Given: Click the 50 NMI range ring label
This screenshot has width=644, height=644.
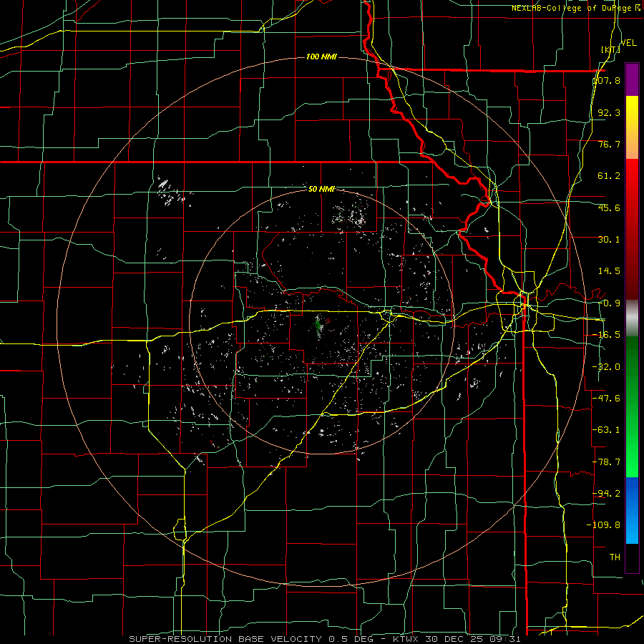Looking at the screenshot, I should (321, 189).
